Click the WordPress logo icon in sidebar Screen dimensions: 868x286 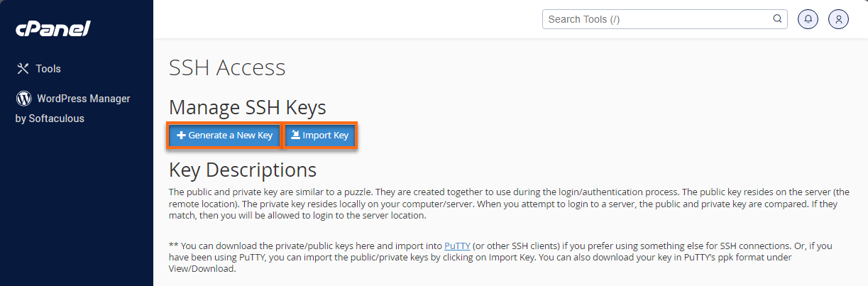(x=23, y=98)
